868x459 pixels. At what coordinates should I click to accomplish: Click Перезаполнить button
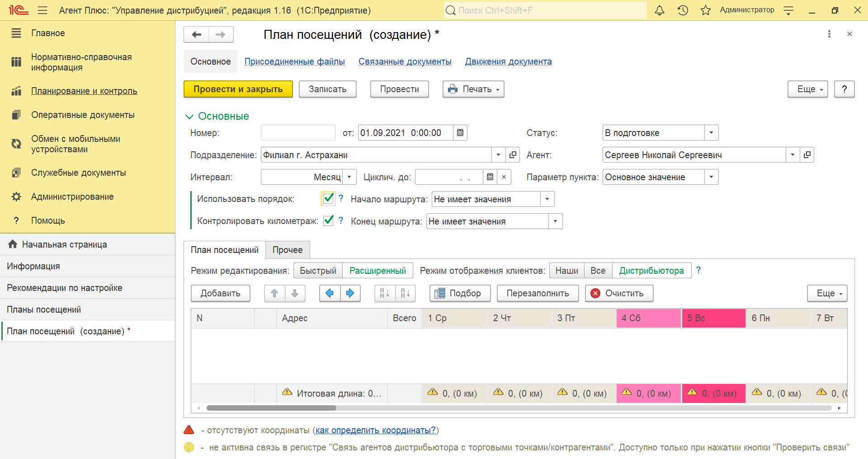tap(538, 293)
